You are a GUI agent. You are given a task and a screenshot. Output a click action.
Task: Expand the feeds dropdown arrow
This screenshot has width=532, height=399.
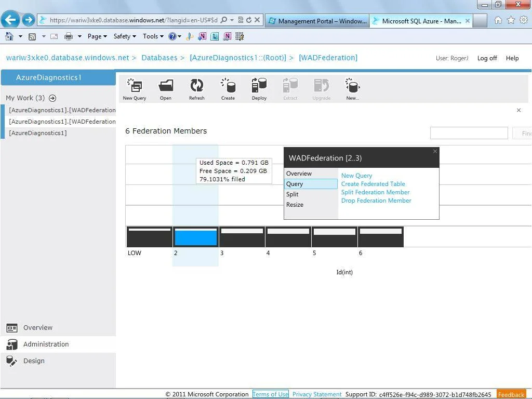click(44, 36)
